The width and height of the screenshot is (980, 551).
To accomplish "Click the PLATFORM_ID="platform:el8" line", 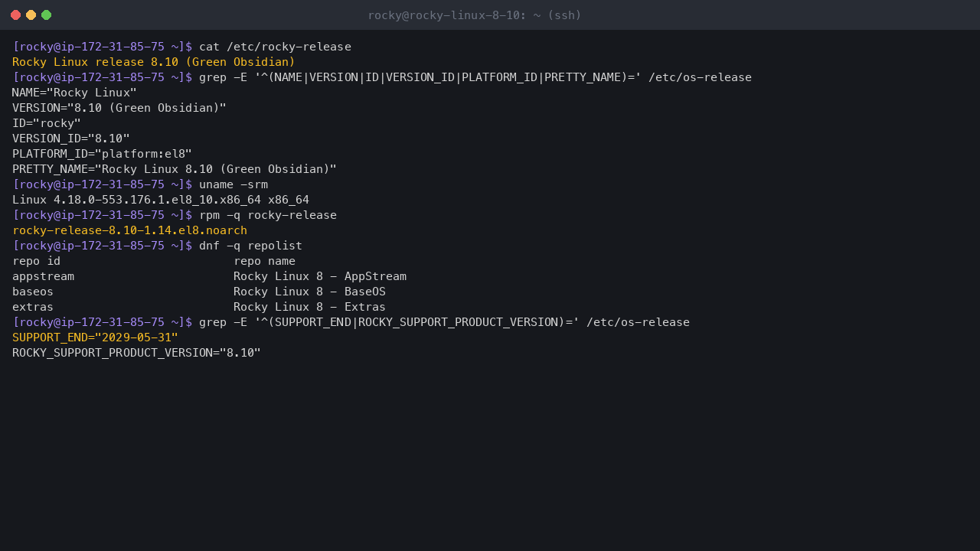I will pos(102,154).
